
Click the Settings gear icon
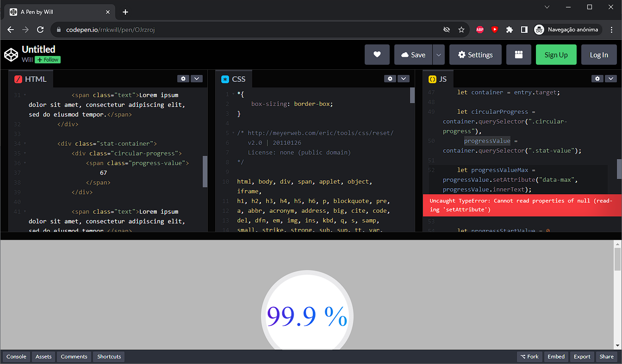pos(475,54)
